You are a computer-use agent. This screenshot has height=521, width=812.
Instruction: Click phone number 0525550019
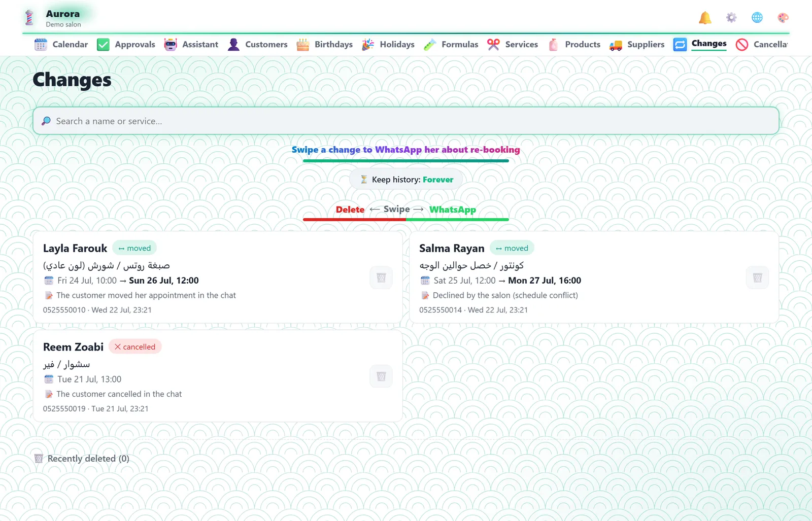point(64,409)
